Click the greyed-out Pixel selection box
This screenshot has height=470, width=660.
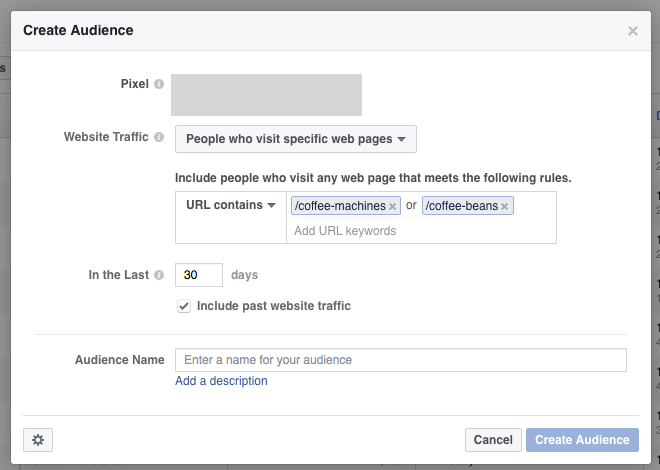click(266, 95)
